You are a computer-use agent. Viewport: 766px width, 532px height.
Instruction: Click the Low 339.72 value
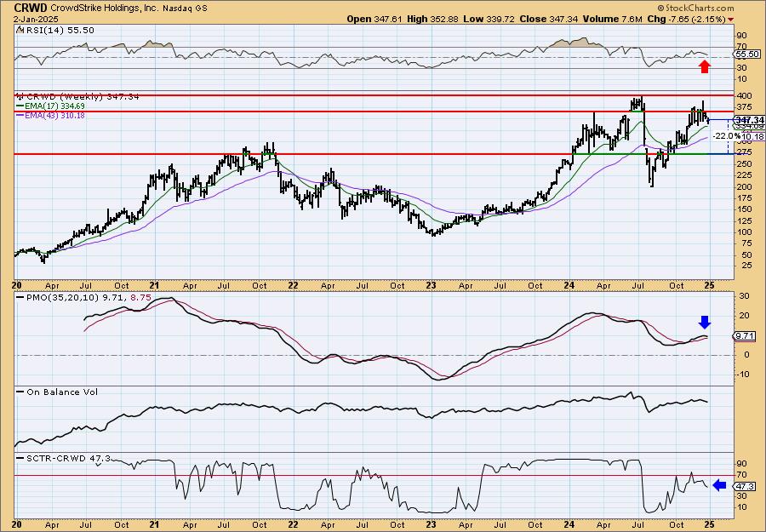tap(489, 19)
